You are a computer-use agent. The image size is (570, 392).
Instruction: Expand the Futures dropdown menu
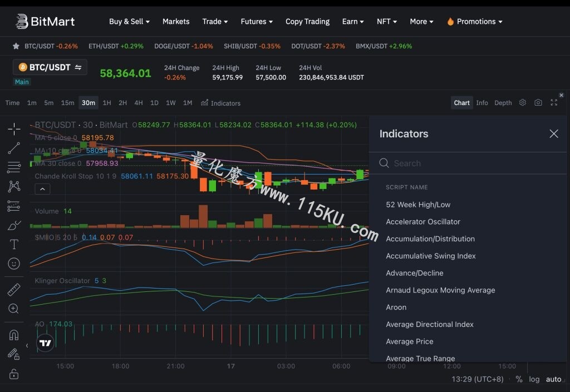(257, 22)
